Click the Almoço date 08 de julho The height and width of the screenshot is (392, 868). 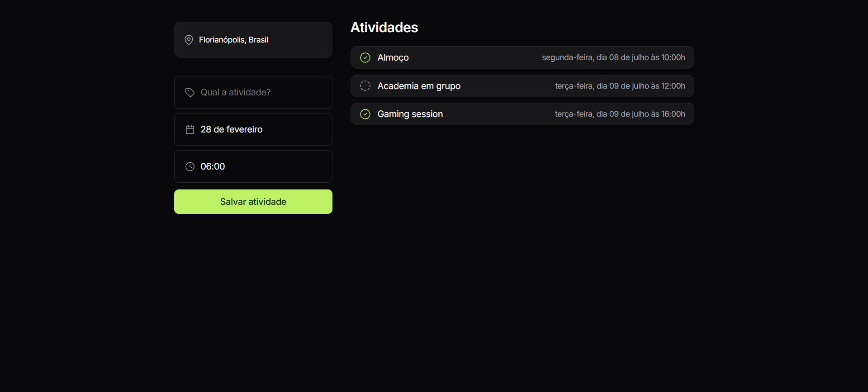pyautogui.click(x=613, y=58)
